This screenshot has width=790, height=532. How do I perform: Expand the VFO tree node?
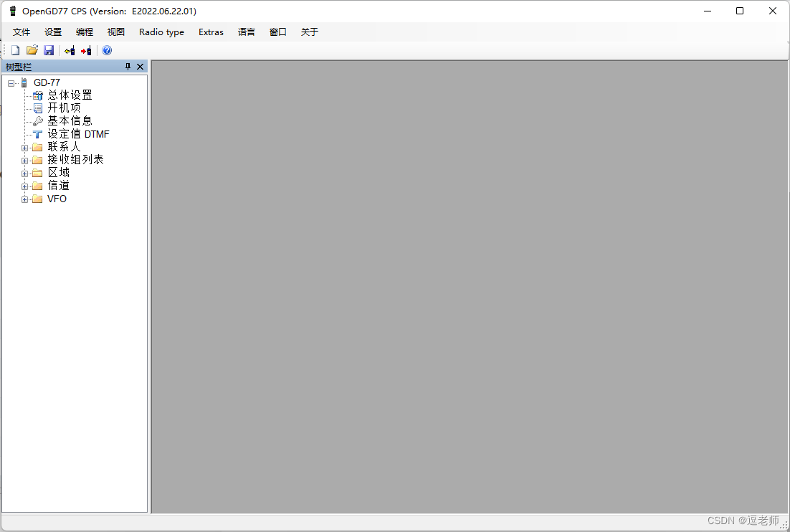point(24,199)
